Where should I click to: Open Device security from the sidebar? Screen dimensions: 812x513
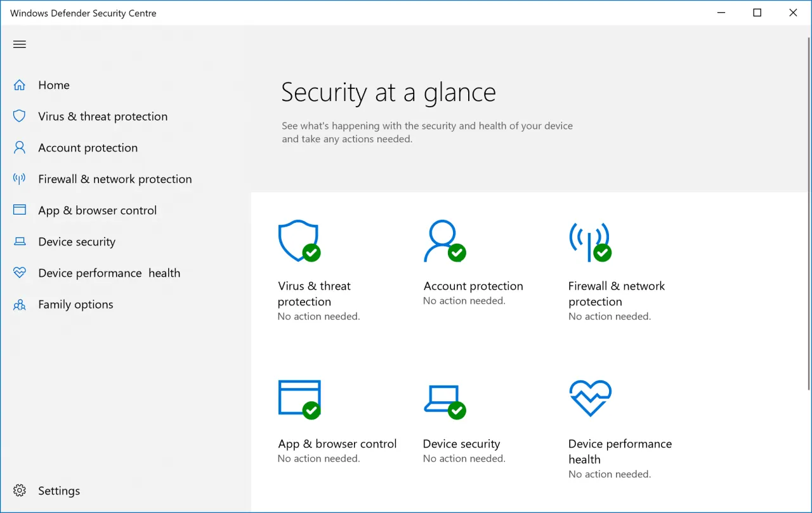coord(77,241)
